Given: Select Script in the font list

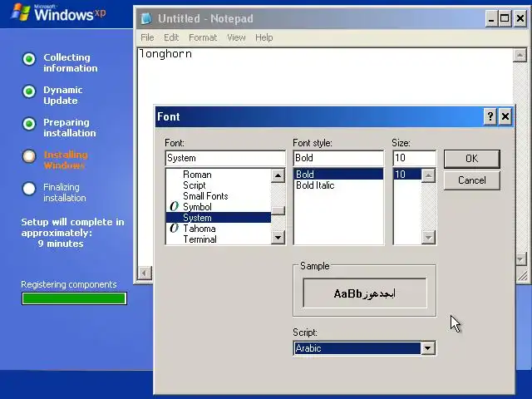Looking at the screenshot, I should pyautogui.click(x=194, y=185).
